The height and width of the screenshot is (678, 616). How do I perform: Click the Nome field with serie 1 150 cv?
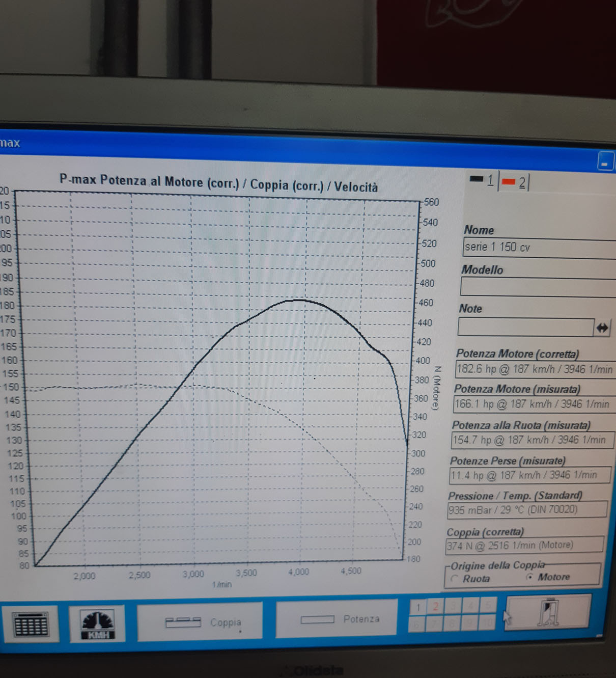(537, 248)
